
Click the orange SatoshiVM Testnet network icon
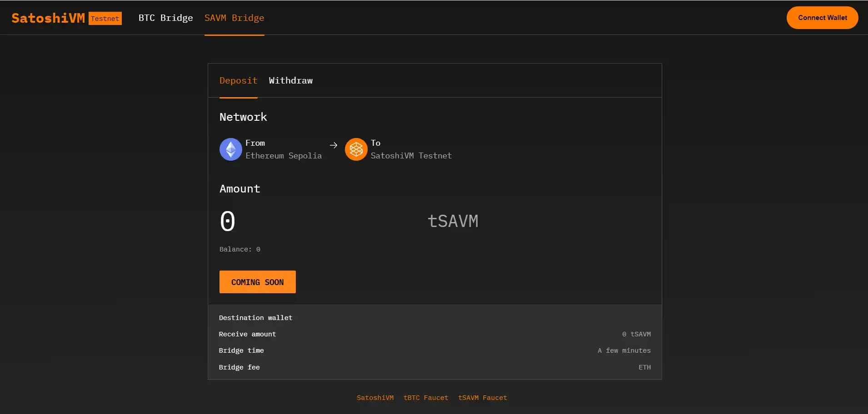coord(356,149)
